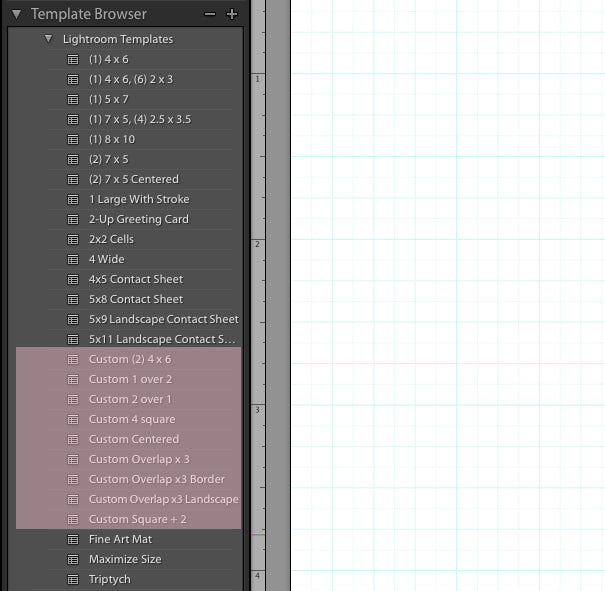This screenshot has width=605, height=591.
Task: Click the icon beside Custom Overlap x3 Border
Action: 73,480
